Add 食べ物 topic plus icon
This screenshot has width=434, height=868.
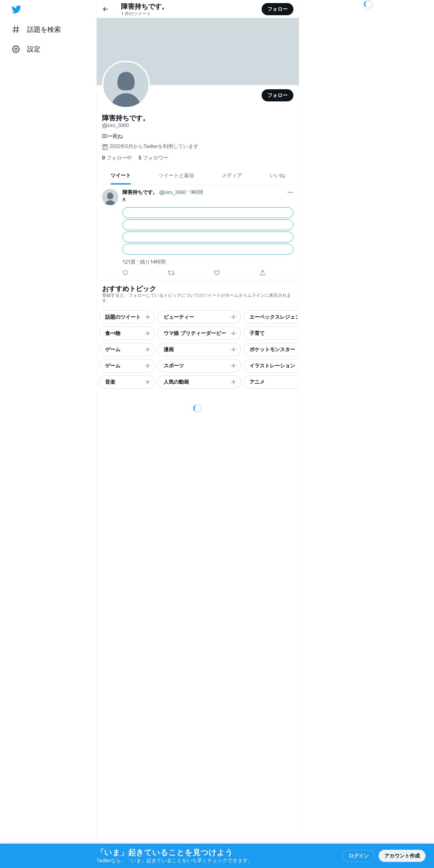click(x=148, y=333)
